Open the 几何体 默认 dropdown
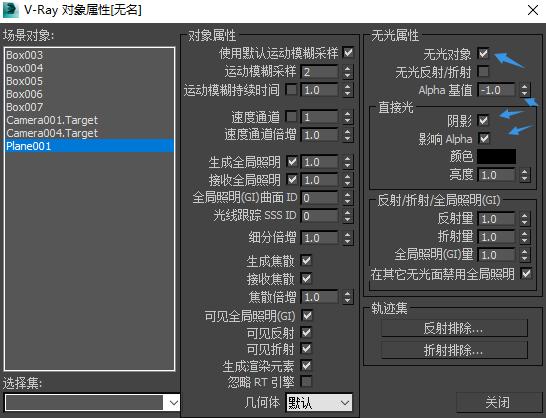 319,403
